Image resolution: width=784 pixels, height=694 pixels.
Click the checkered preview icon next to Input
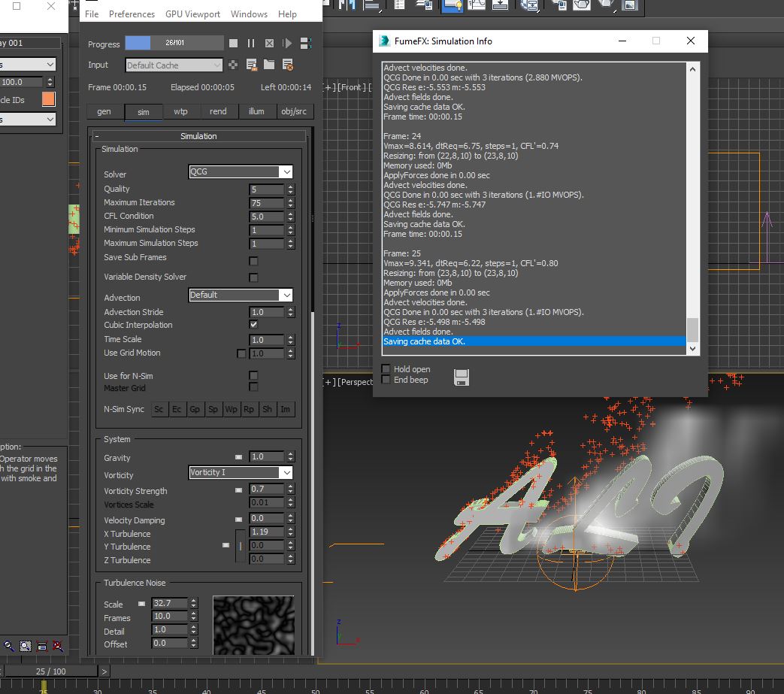point(233,65)
